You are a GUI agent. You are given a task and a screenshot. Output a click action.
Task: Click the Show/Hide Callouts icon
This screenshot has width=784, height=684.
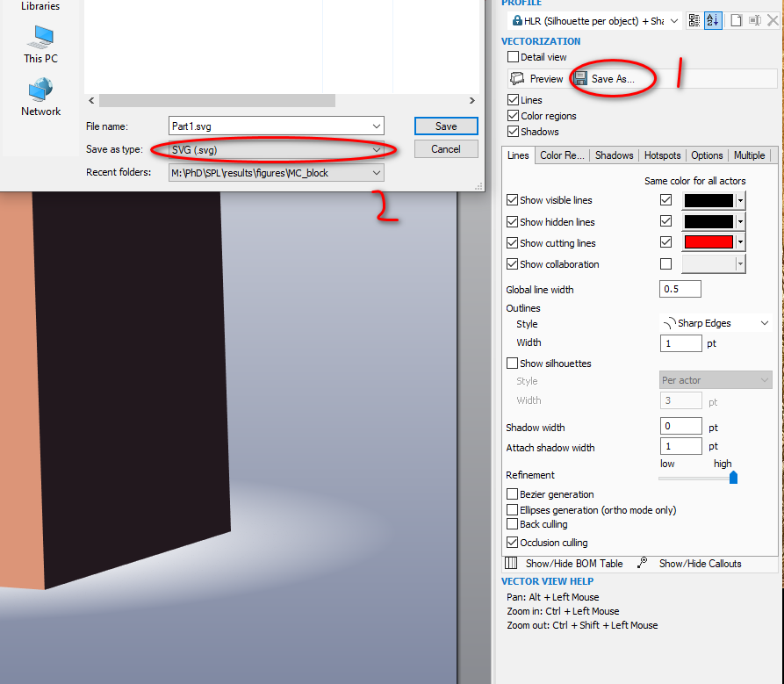(643, 563)
